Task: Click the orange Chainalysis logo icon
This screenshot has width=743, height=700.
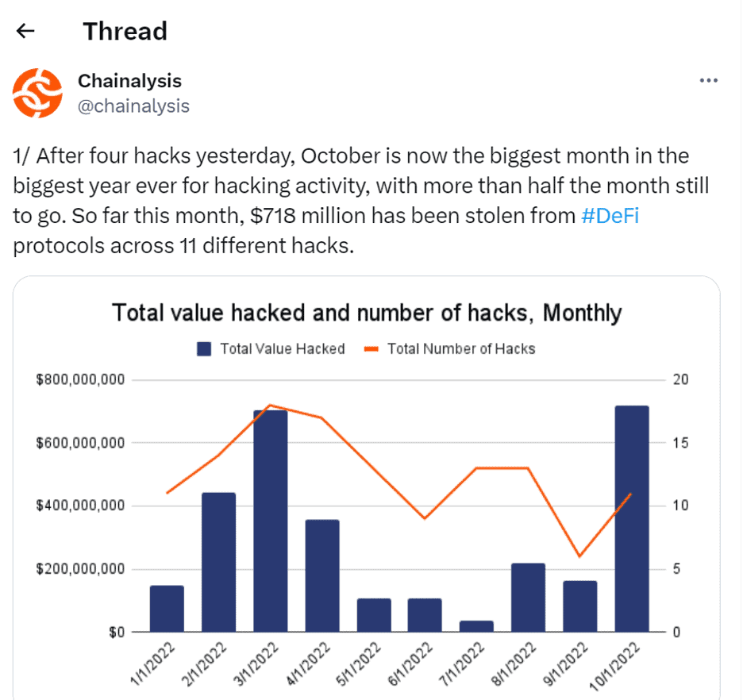Action: (x=37, y=90)
